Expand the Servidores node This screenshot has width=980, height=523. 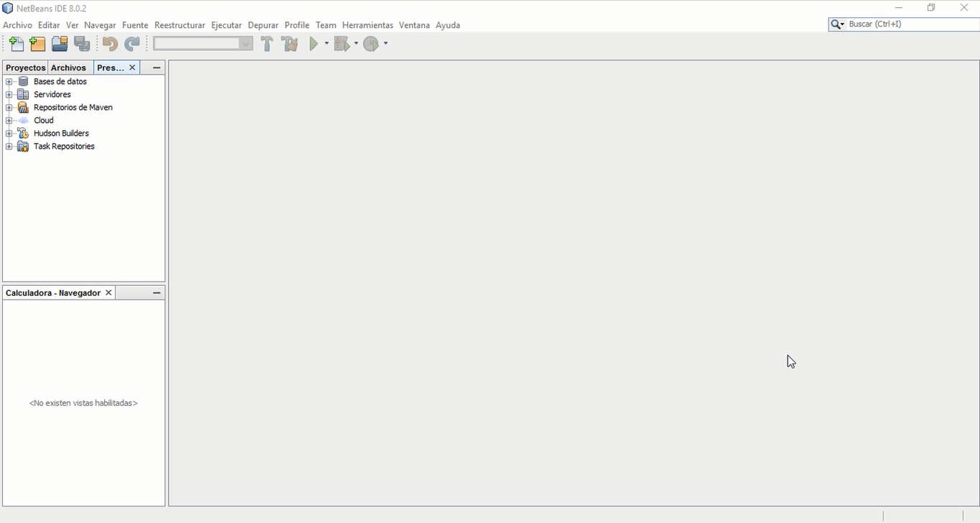click(x=9, y=95)
